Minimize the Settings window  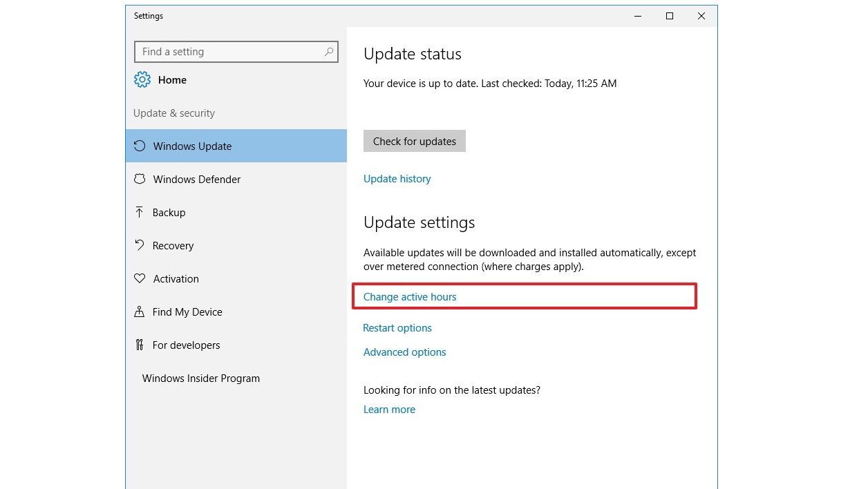coord(637,16)
